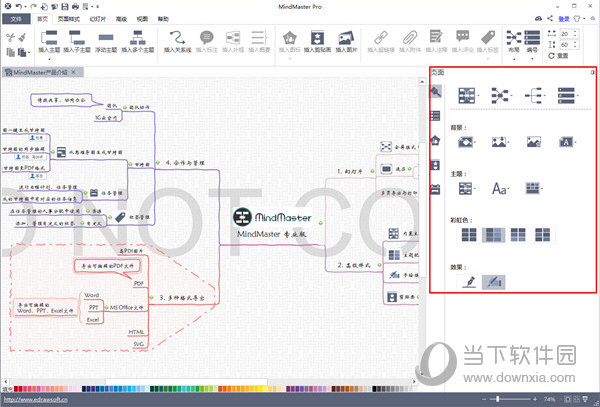Select the hand-drawn pen effect option
This screenshot has width=600, height=407.
coord(469,282)
